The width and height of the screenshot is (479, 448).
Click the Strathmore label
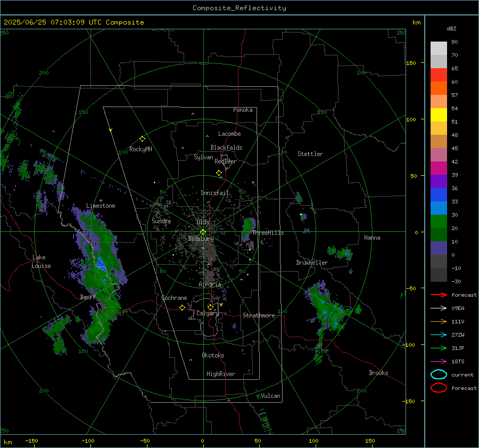(259, 315)
